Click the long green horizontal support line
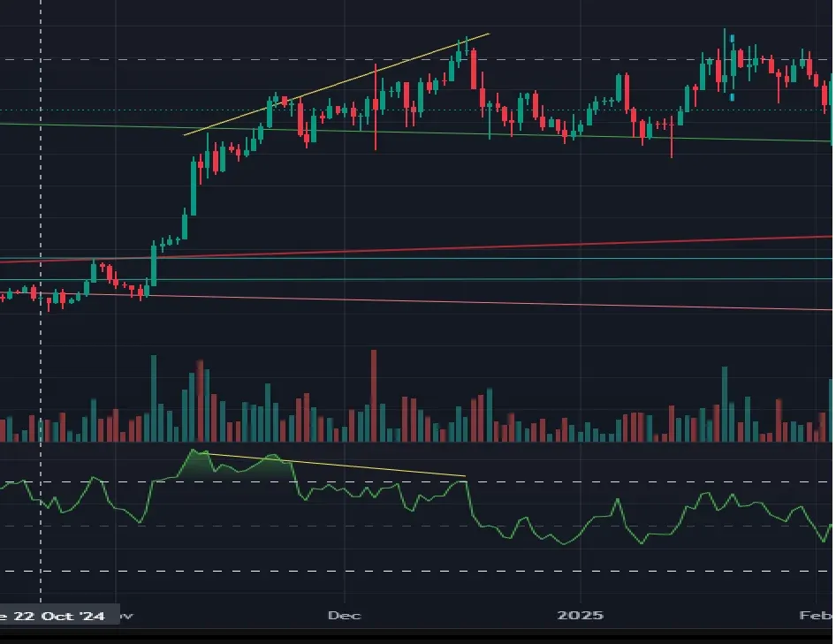This screenshot has width=836, height=644. [416, 133]
